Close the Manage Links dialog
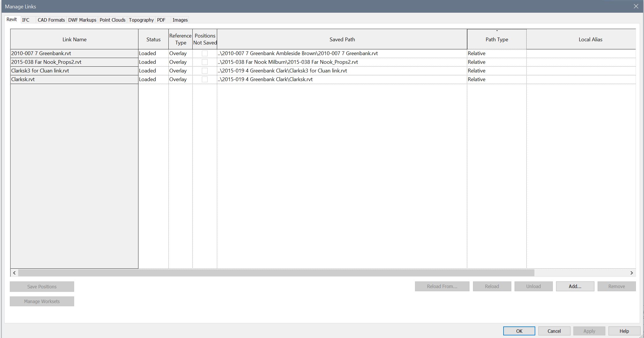The width and height of the screenshot is (644, 338). 636,6
